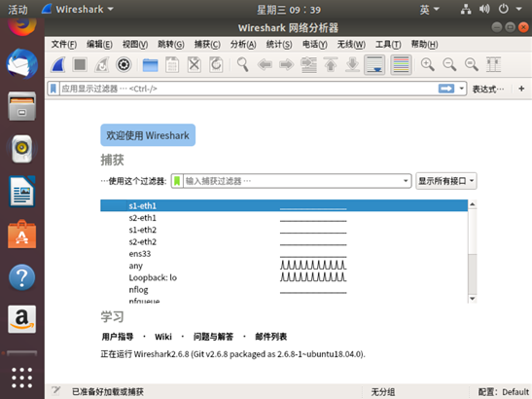Click capture filter green bookmark icon
This screenshot has height=399, width=532.
click(177, 181)
